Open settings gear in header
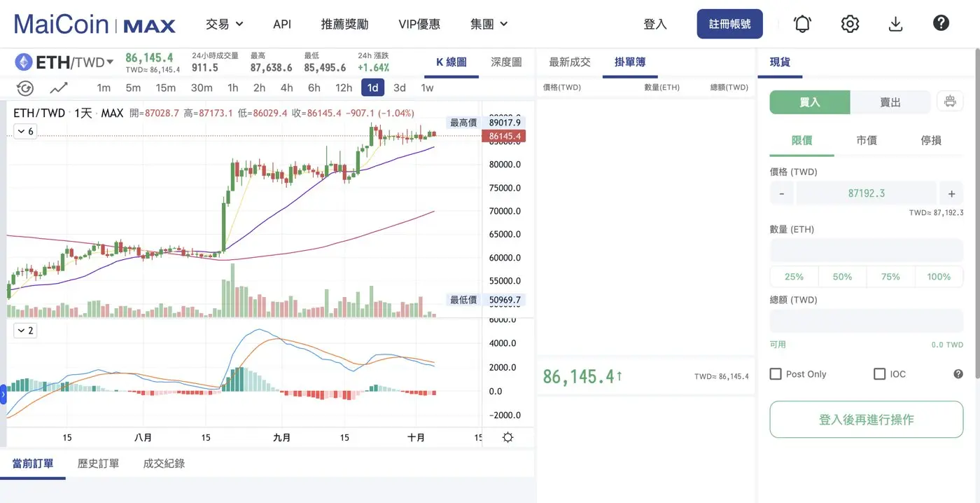The image size is (980, 503). click(x=850, y=24)
